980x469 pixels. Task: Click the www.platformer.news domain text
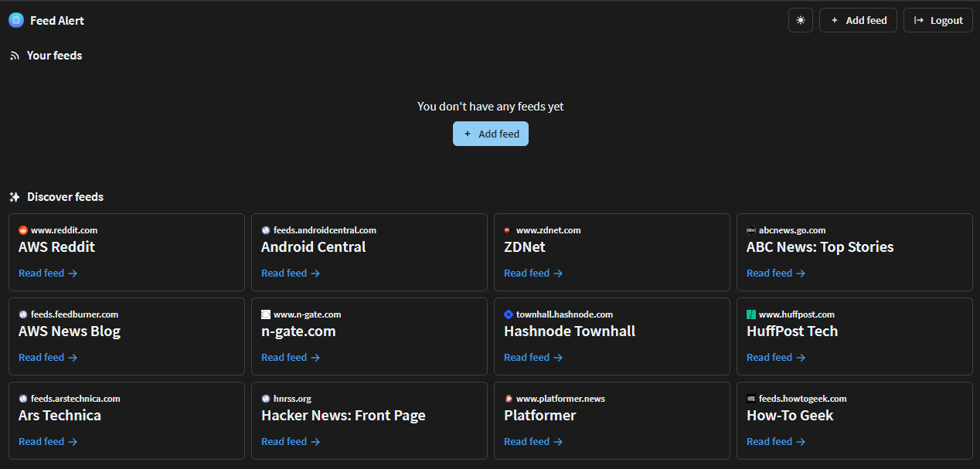pyautogui.click(x=560, y=399)
